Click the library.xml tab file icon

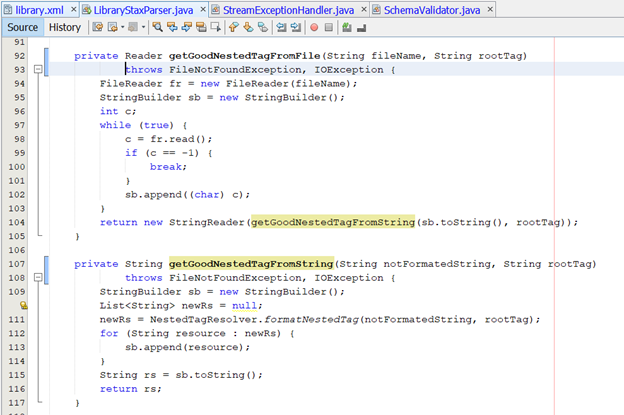click(x=8, y=10)
